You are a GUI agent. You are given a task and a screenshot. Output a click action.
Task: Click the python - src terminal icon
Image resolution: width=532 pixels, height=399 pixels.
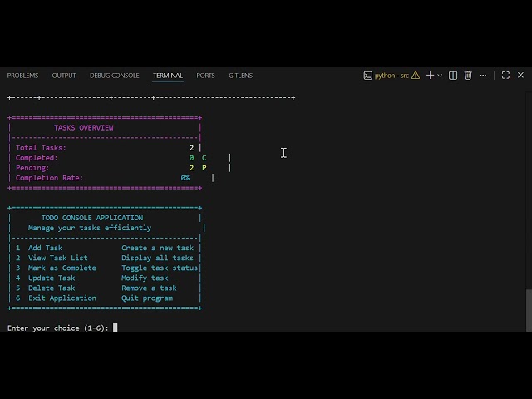pyautogui.click(x=367, y=76)
